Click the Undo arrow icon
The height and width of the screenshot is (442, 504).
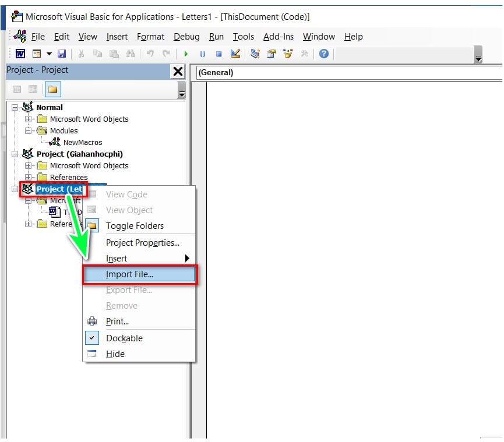point(150,54)
